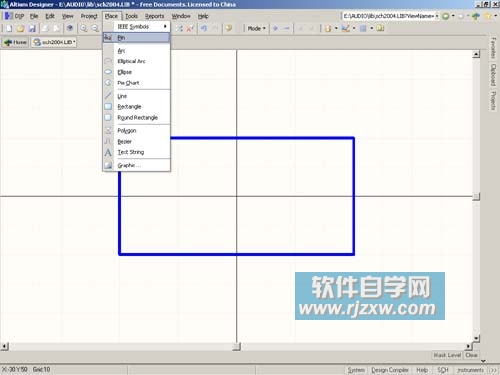Open the Favorites side panel tab

click(493, 48)
